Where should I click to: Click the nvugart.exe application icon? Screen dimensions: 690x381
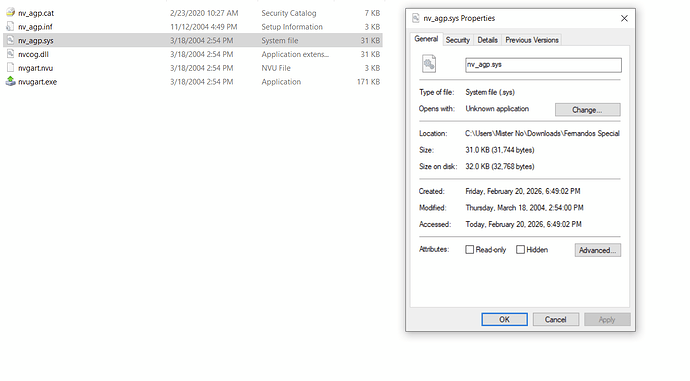[11, 81]
